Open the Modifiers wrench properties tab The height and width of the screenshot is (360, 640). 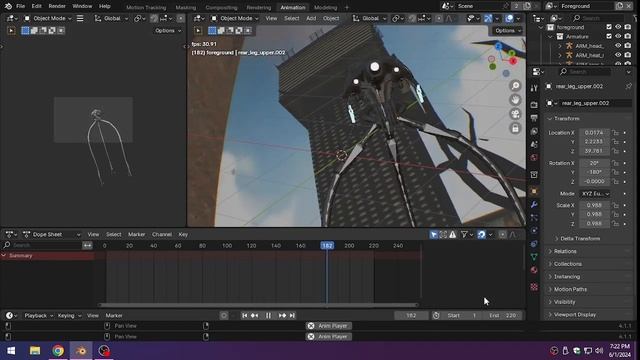tap(534, 204)
